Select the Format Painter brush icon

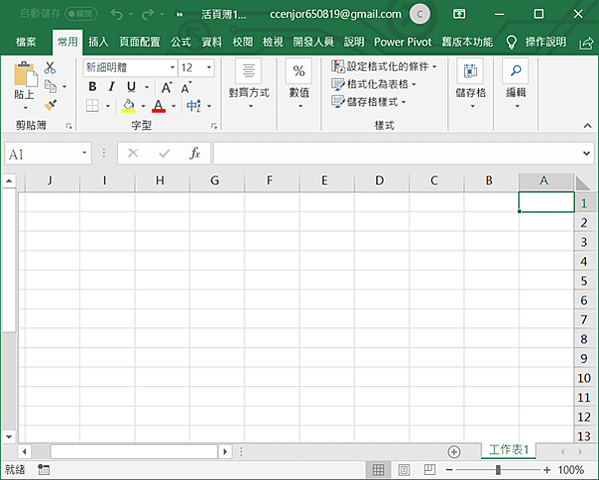(x=50, y=105)
